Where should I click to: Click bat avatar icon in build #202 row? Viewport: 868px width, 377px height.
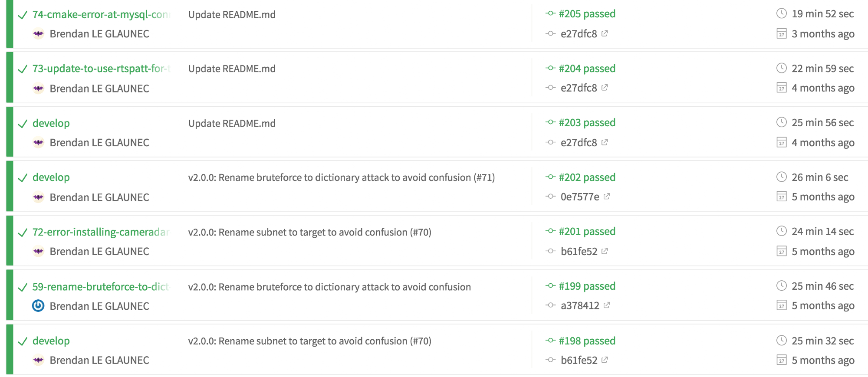[x=38, y=197]
